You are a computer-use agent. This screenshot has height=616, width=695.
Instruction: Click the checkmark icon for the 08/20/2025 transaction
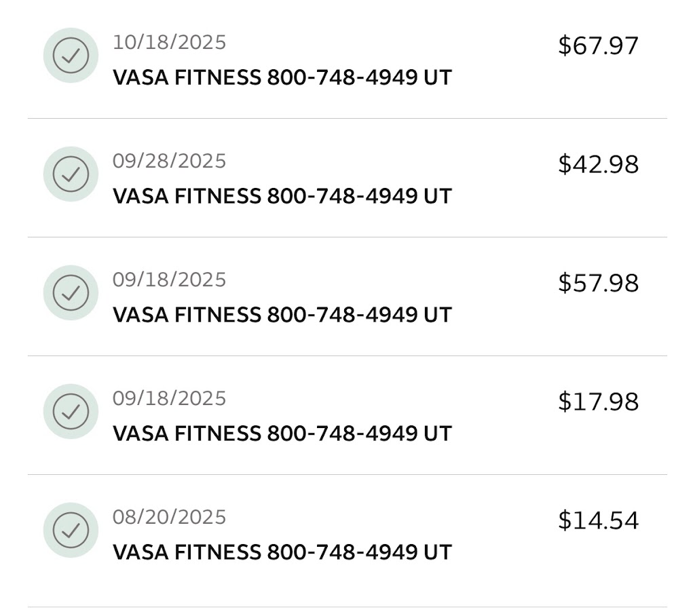[x=71, y=531]
